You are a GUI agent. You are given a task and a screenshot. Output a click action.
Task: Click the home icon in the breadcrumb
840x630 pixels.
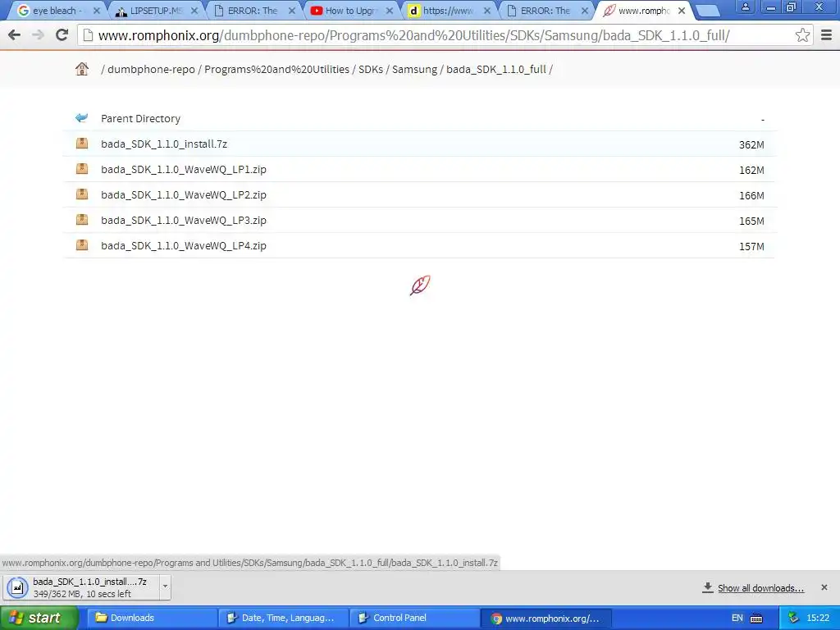[81, 69]
